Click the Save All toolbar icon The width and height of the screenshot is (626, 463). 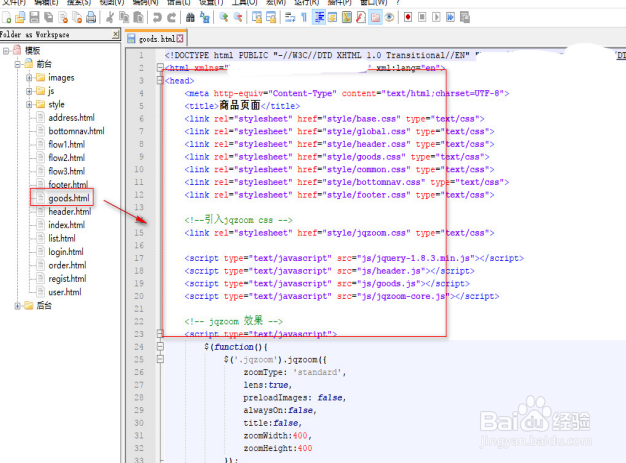pyautogui.click(x=49, y=18)
